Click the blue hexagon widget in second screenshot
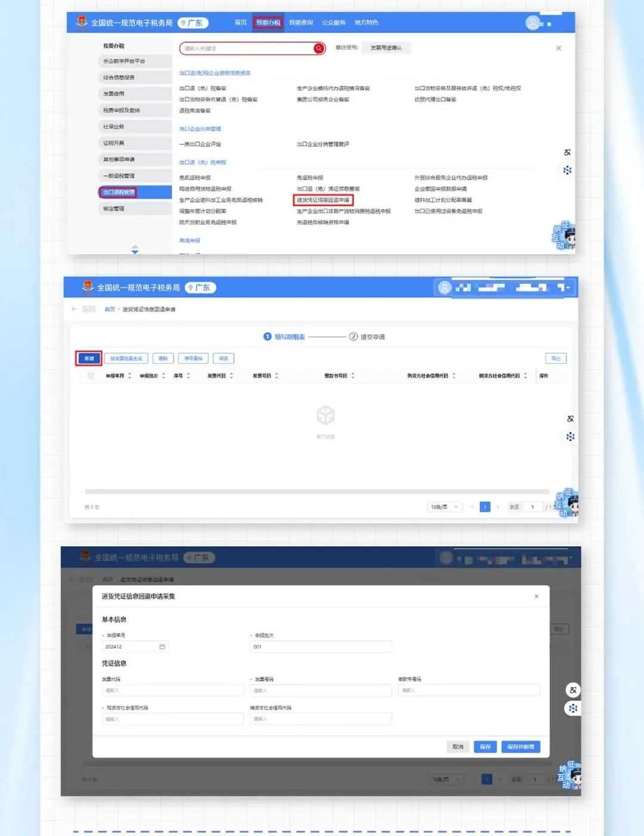The image size is (644, 836). point(570,437)
